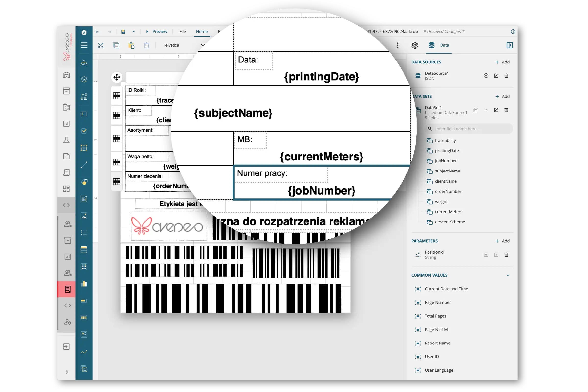This screenshot has height=392, width=588.
Task: Select the subjectName field
Action: click(447, 171)
